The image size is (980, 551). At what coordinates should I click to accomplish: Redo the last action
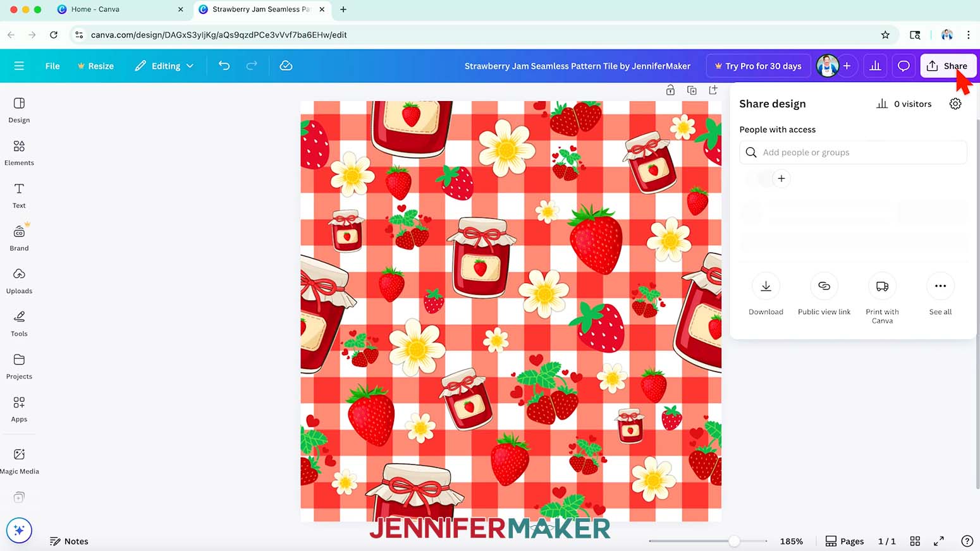[x=252, y=66]
